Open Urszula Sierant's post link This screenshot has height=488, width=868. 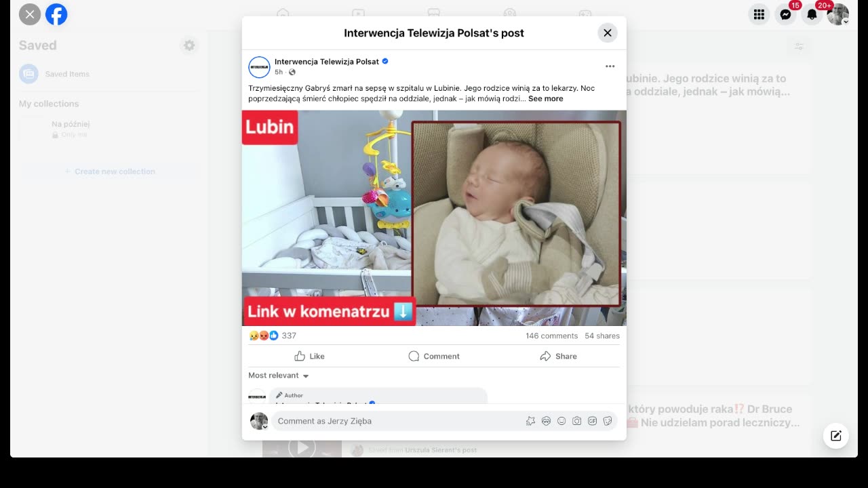pos(441,450)
